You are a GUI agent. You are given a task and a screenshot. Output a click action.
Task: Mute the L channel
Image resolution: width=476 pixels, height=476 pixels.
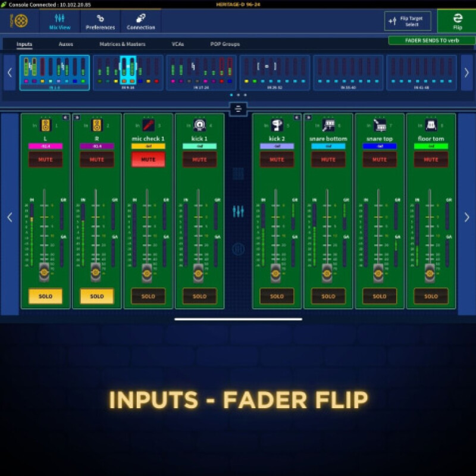coord(46,159)
